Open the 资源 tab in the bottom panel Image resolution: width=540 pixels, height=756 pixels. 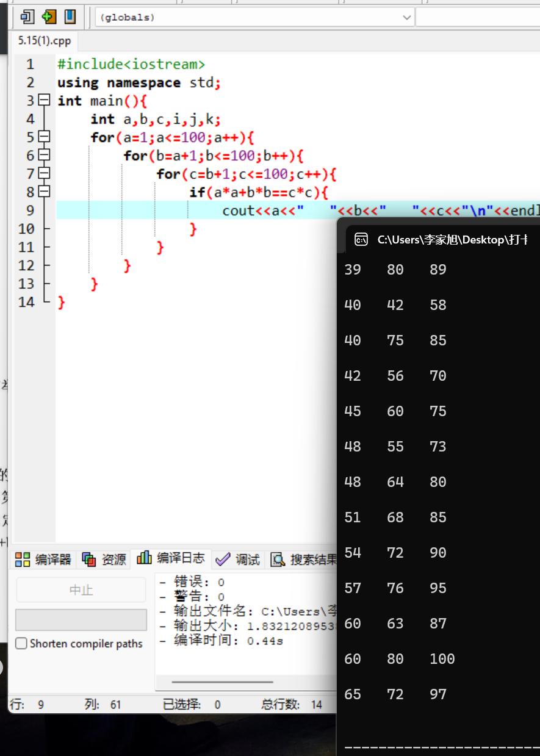point(104,560)
